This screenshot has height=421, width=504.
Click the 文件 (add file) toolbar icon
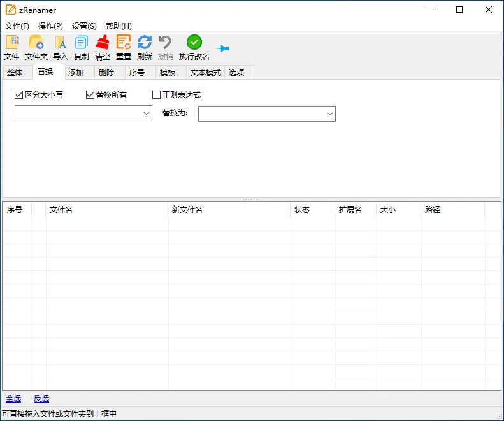click(11, 43)
